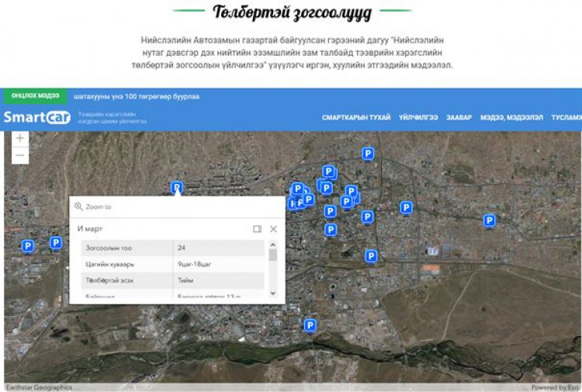582x392 pixels.
Task: Zoom out on the map
Action: coord(20,156)
